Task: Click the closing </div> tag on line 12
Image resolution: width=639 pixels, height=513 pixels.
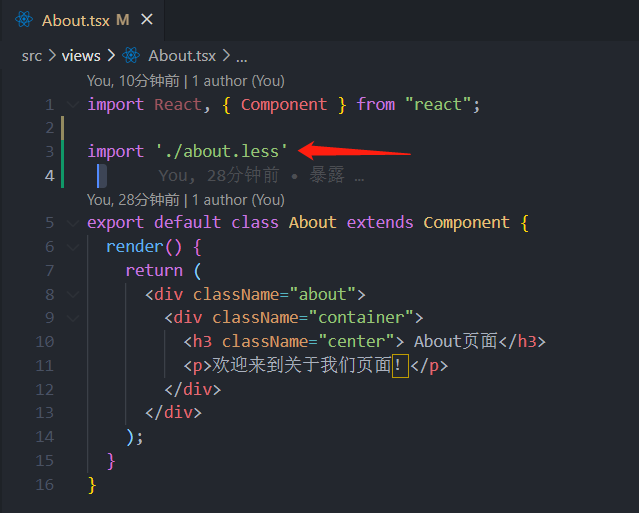Action: (193, 390)
